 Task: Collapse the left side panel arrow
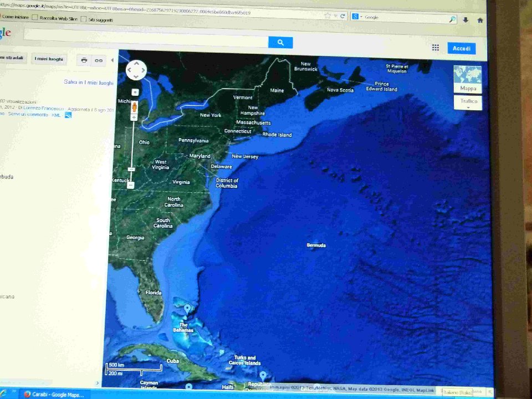[112, 60]
